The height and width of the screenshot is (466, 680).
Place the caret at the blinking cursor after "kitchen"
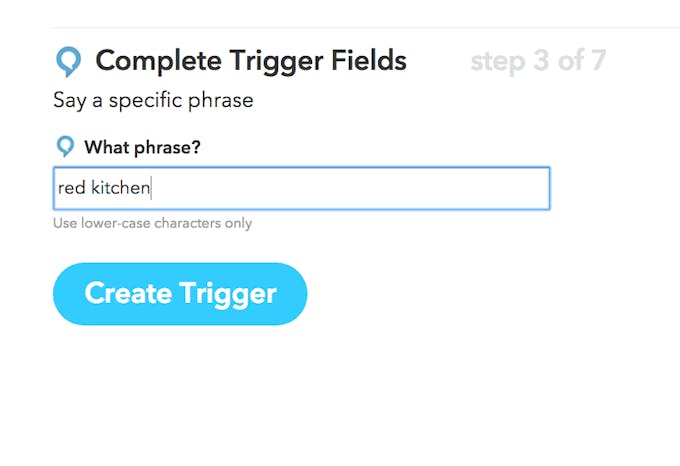[151, 188]
